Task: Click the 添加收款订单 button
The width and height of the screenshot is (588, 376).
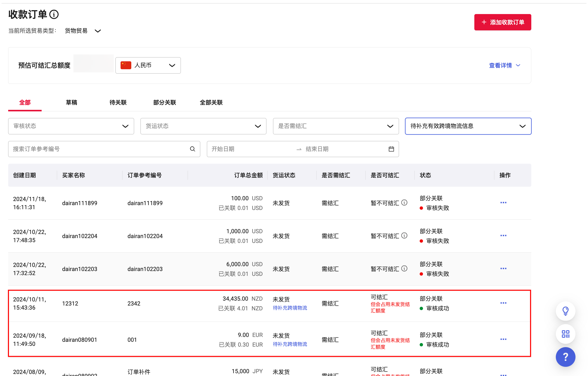Action: tap(502, 22)
